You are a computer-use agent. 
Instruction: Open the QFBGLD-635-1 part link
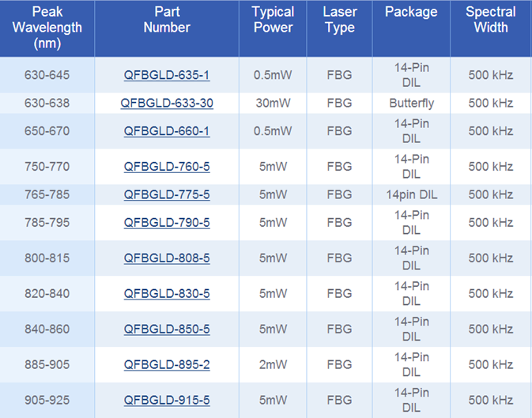pos(167,76)
